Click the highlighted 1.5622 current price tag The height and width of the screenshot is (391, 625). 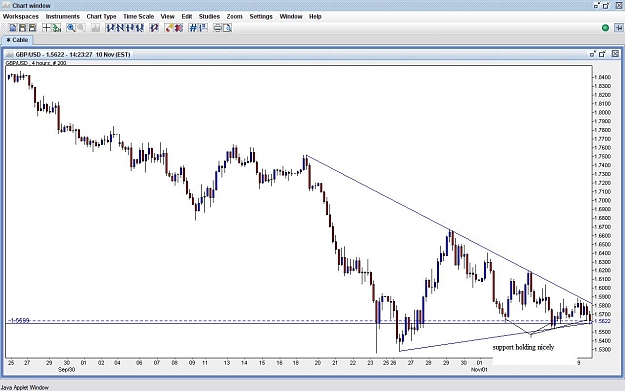point(602,321)
